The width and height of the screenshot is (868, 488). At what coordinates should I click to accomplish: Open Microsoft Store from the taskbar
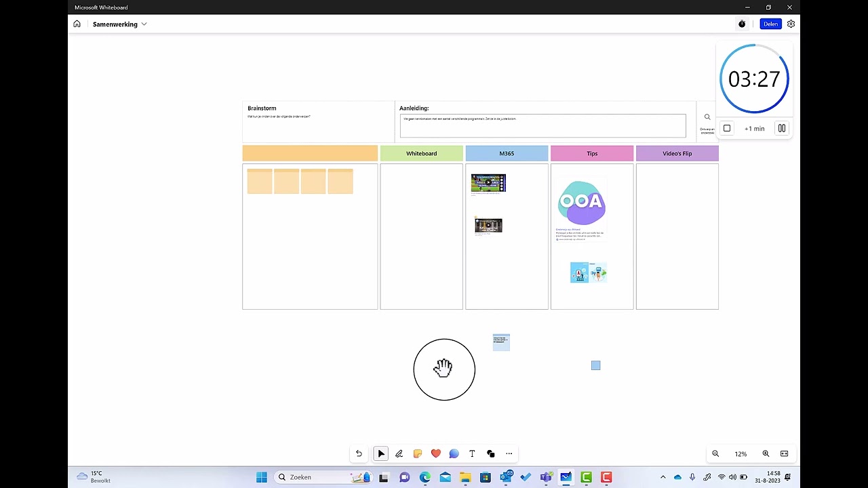coord(486,477)
